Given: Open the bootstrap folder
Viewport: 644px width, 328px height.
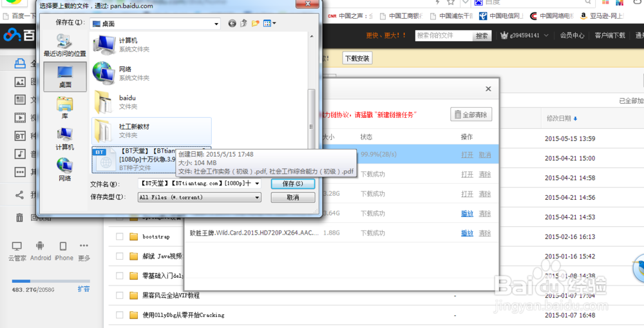Looking at the screenshot, I should click(156, 236).
